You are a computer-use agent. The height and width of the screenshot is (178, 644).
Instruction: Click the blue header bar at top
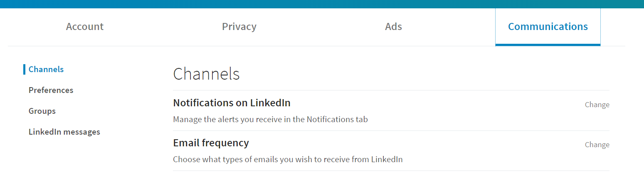point(322,4)
